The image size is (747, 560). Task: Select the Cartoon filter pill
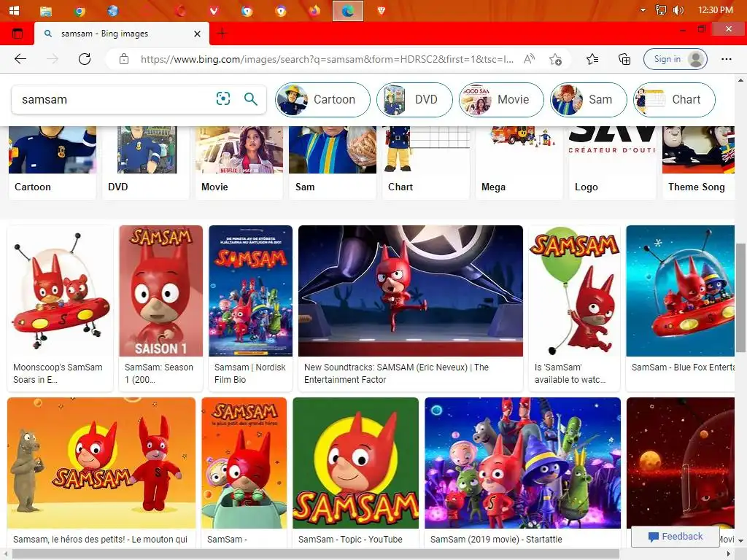point(322,99)
